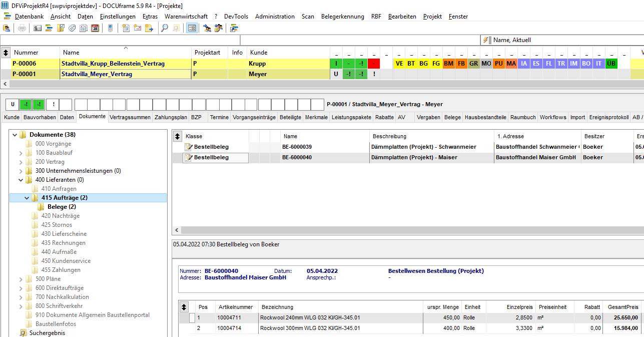Click the user accounts toolbar icon
Image resolution: width=644 pixels, height=337 pixels.
(7, 28)
